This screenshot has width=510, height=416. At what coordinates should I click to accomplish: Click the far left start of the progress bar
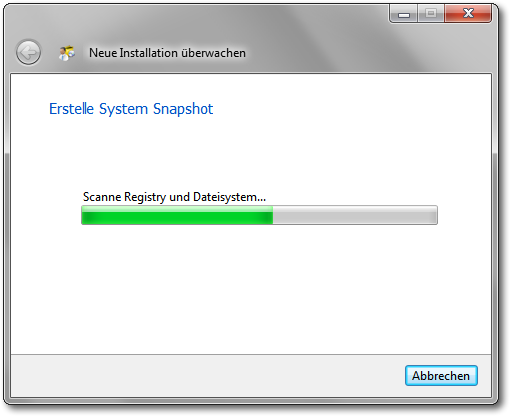click(84, 215)
